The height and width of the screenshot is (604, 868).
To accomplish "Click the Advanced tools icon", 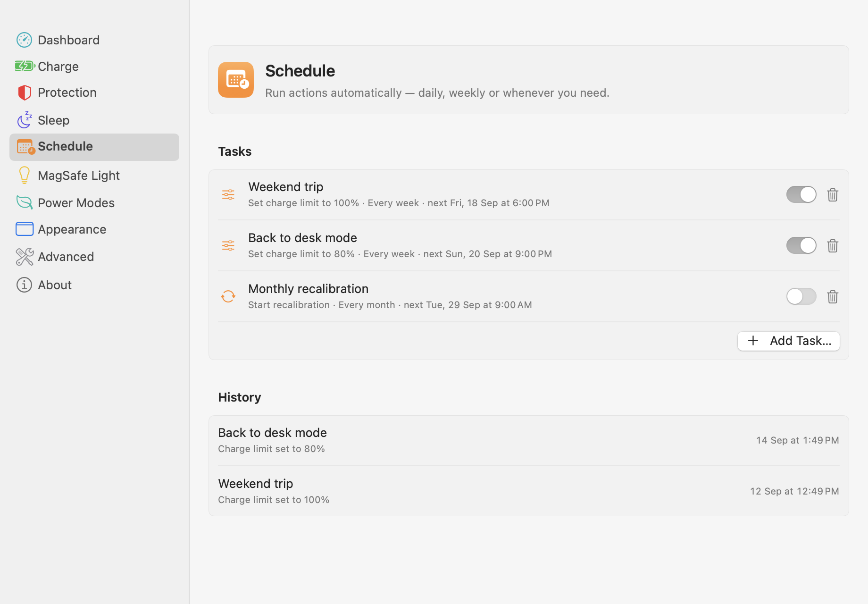I will tap(25, 257).
